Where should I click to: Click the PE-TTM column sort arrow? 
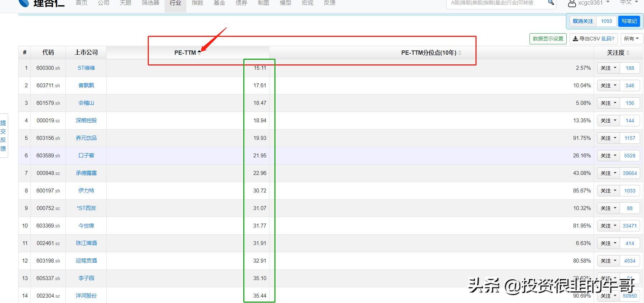(199, 53)
